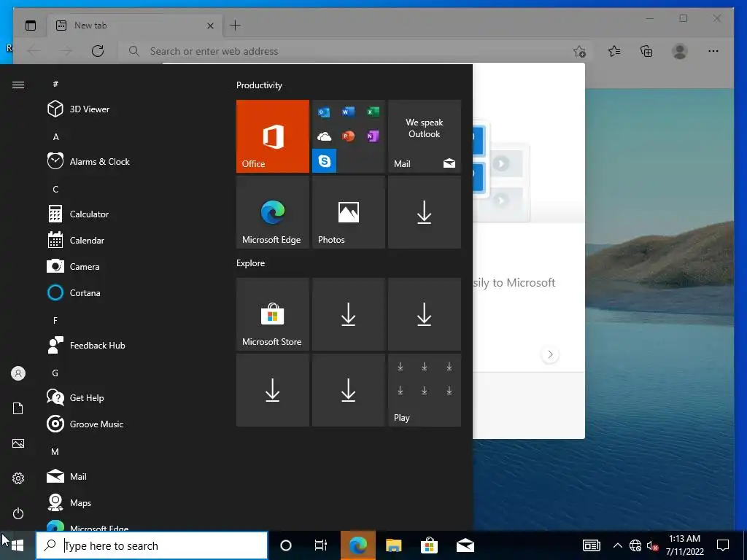Click the clock showing 1:13 AM
The image size is (747, 560).
[684, 545]
